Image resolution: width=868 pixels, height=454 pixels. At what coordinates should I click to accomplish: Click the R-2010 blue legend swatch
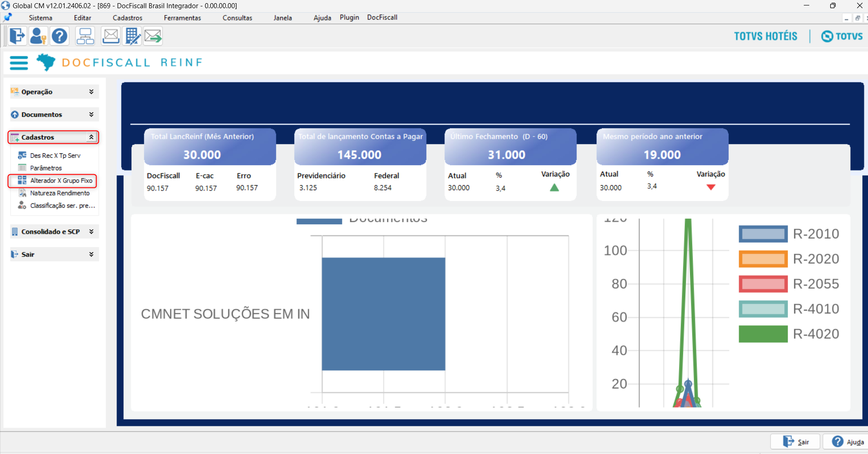[763, 234]
